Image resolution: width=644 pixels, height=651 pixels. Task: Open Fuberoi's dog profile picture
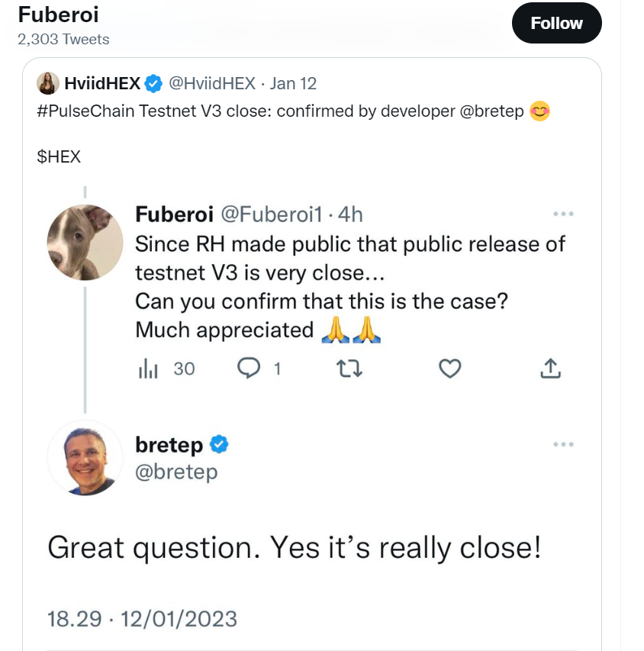coord(85,243)
